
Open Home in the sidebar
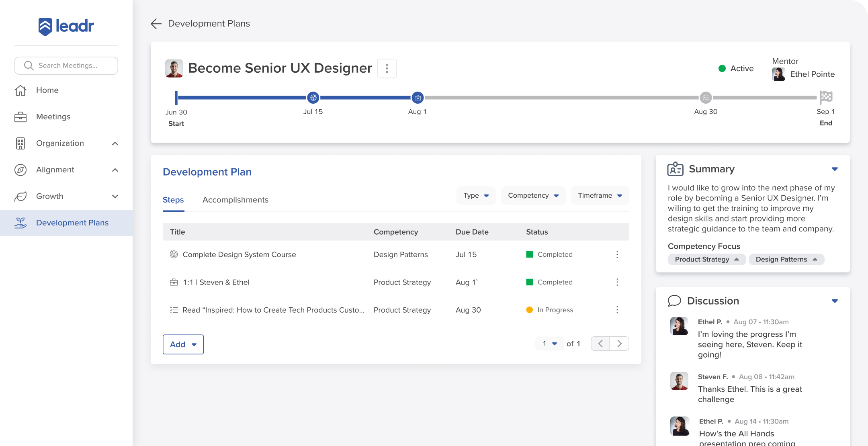tap(47, 90)
